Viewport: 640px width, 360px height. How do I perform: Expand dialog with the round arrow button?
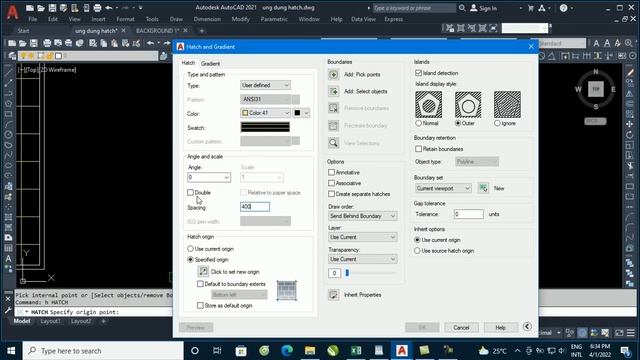pyautogui.click(x=527, y=327)
